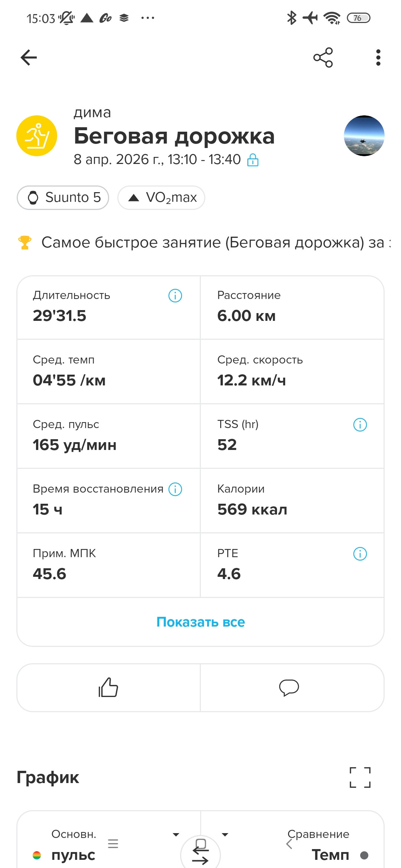Open the three-dot overflow menu
The width and height of the screenshot is (401, 868).
tap(378, 57)
